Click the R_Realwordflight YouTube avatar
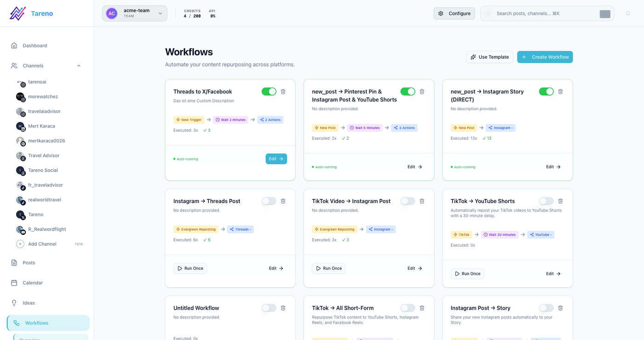This screenshot has height=340, width=644. pyautogui.click(x=21, y=230)
